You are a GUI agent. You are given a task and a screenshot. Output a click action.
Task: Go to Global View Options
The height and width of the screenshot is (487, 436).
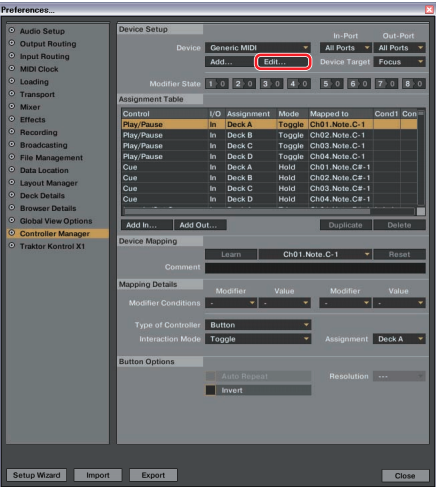coord(56,221)
